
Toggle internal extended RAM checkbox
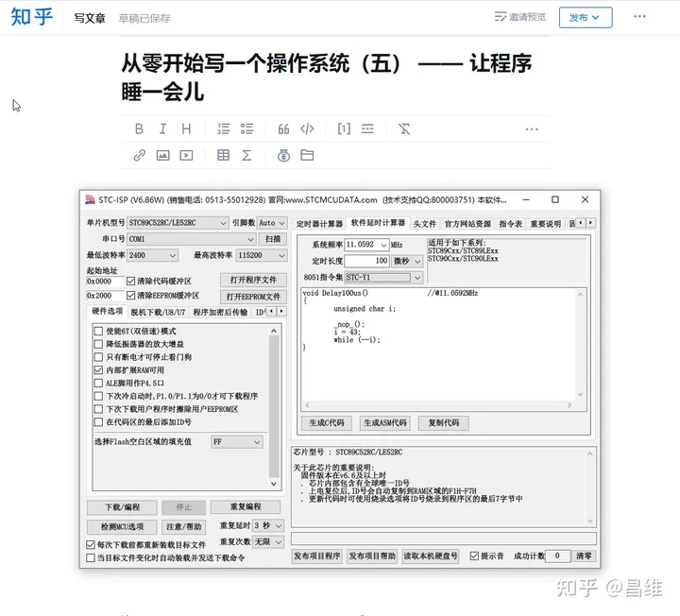coord(99,370)
